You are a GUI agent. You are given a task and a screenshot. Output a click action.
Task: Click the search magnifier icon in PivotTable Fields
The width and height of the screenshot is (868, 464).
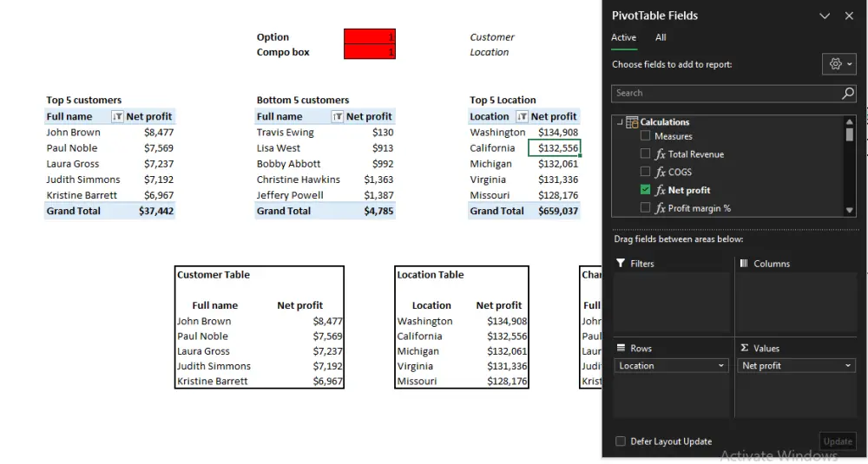tap(847, 94)
